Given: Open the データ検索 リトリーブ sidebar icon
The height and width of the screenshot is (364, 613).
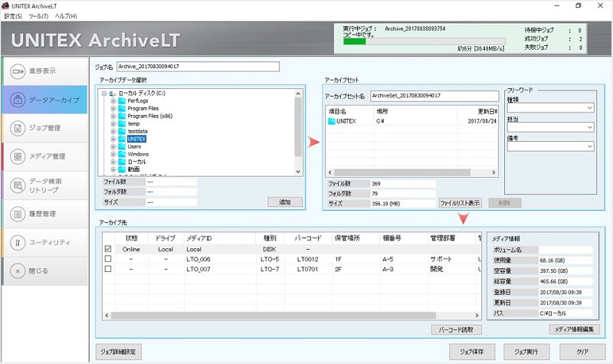Looking at the screenshot, I should (18, 185).
